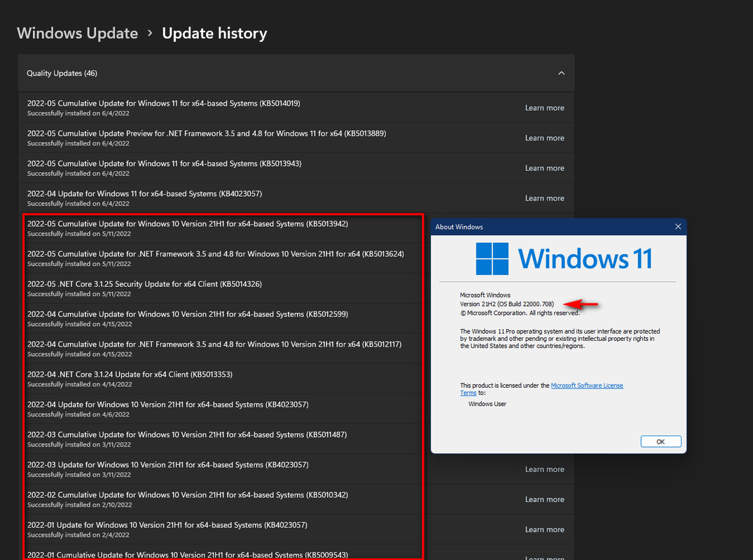Open Microsoft Software License link

(x=587, y=385)
